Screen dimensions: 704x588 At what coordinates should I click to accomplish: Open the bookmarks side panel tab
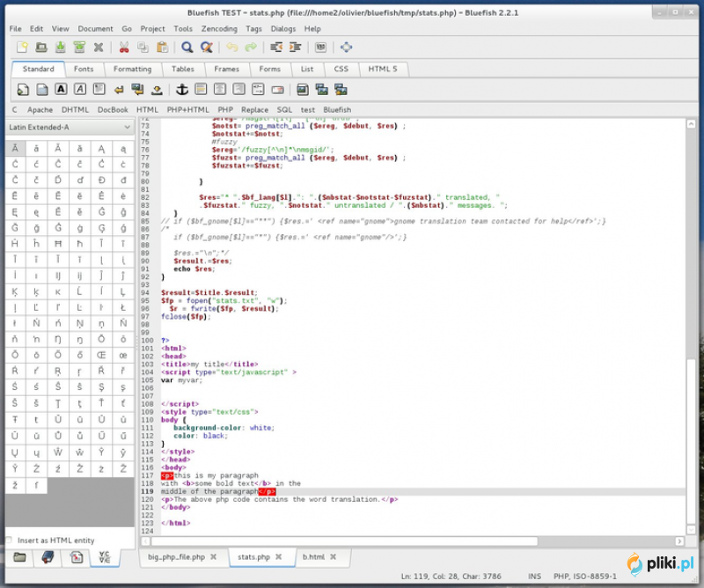pos(48,557)
